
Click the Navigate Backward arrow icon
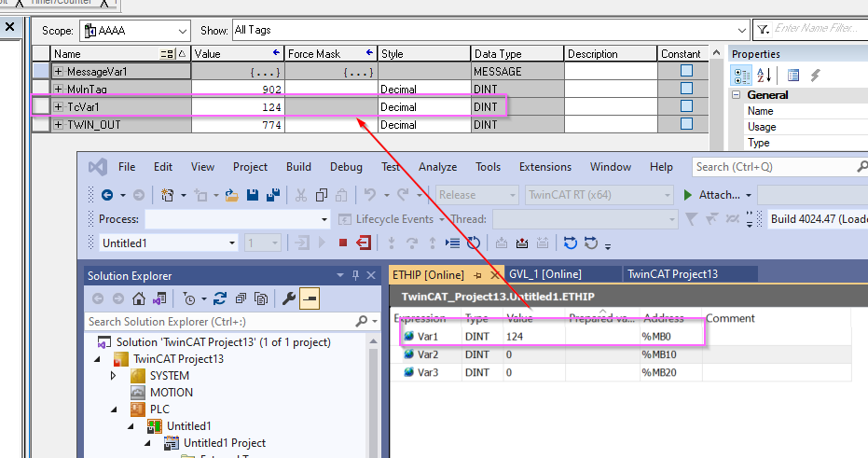pos(107,195)
